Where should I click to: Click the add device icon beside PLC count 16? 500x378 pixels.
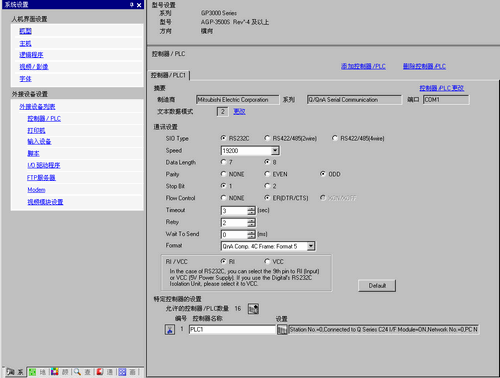(253, 309)
